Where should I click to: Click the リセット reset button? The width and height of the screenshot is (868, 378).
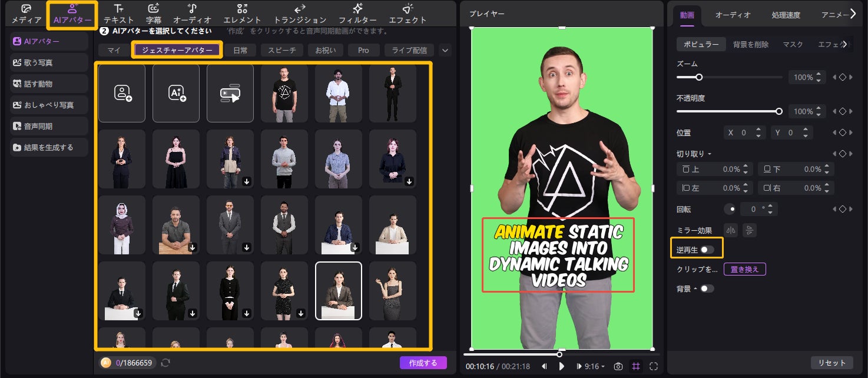831,363
